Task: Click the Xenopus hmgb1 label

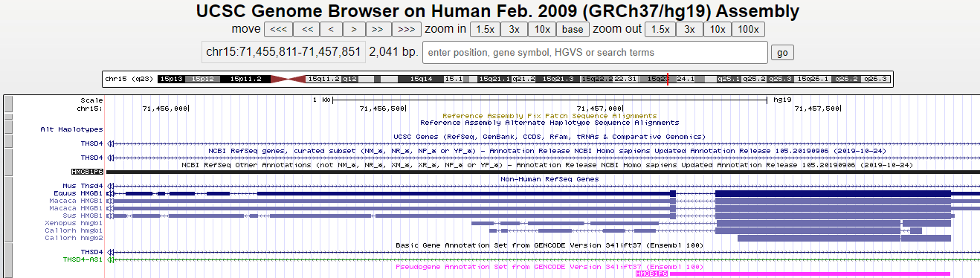Action: coord(74,223)
